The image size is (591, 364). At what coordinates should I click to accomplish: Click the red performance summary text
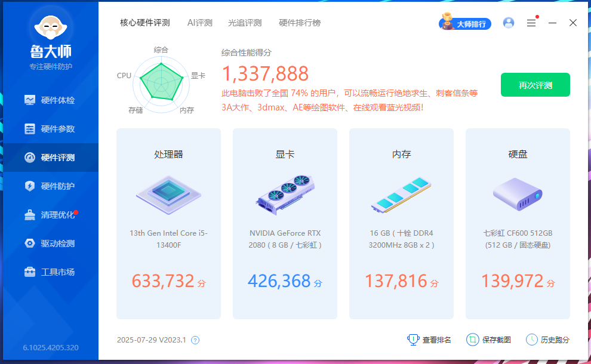pyautogui.click(x=349, y=100)
